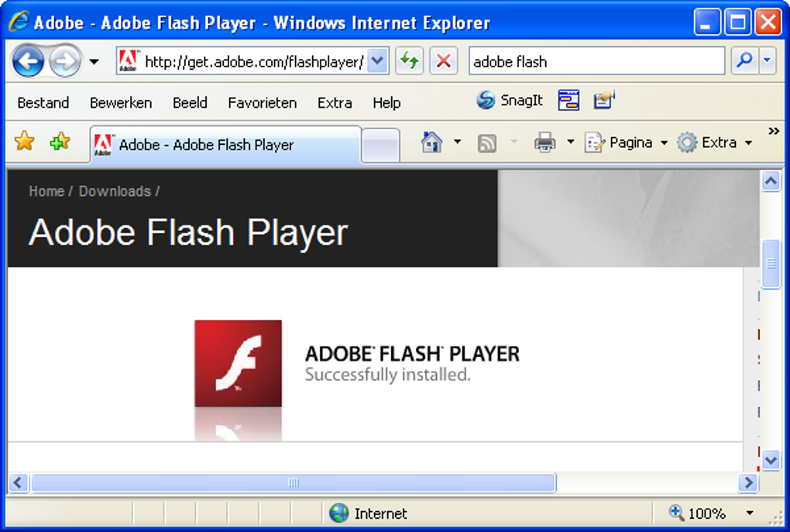Click the SnagIt capture icon

tap(488, 100)
